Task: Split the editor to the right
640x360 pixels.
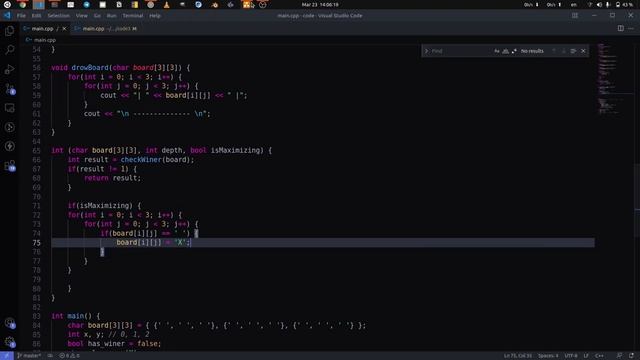Action: click(x=620, y=29)
